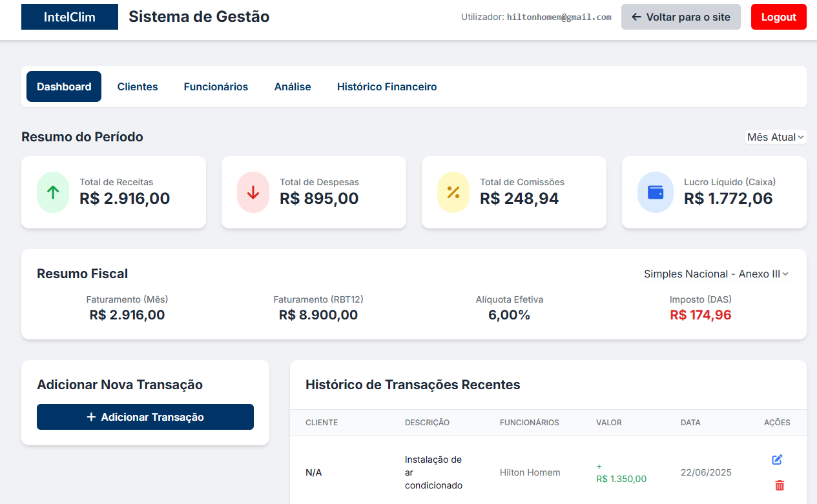Screen dimensions: 817x504
Task: Click the IntelClim logo
Action: [x=69, y=17]
